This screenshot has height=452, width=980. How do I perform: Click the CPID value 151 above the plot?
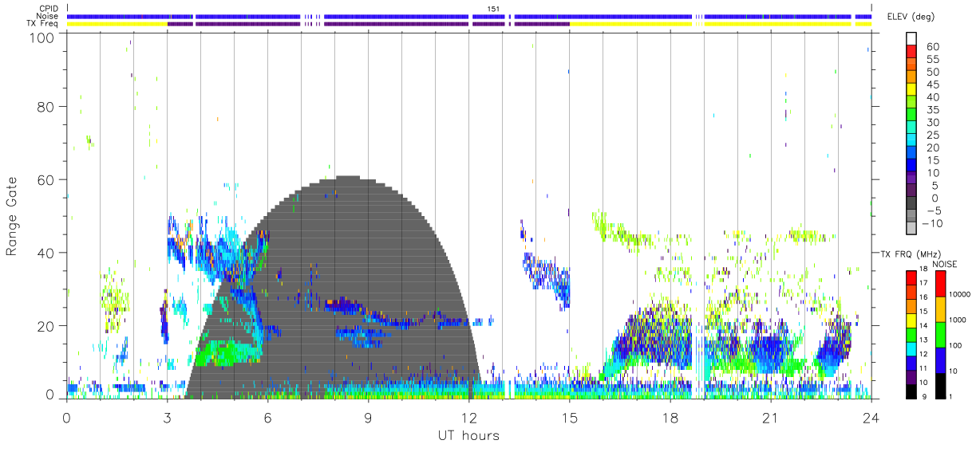495,9
